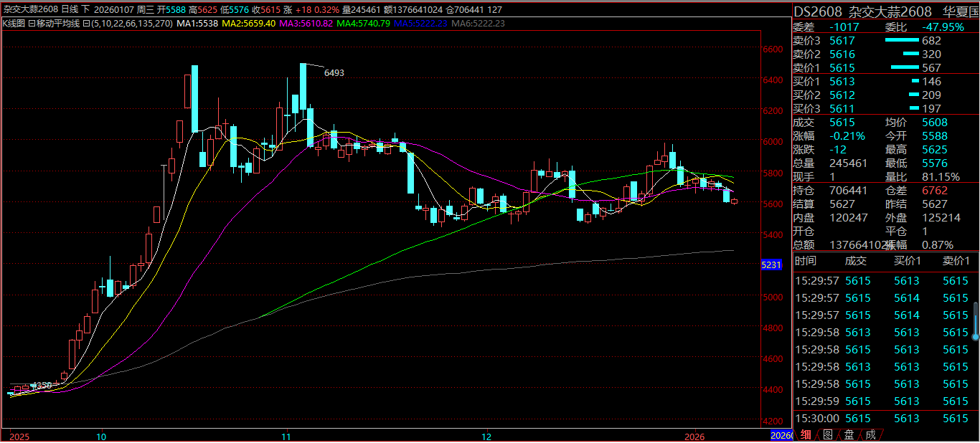
Task: Click the K线图 chart type label
Action: click(14, 23)
